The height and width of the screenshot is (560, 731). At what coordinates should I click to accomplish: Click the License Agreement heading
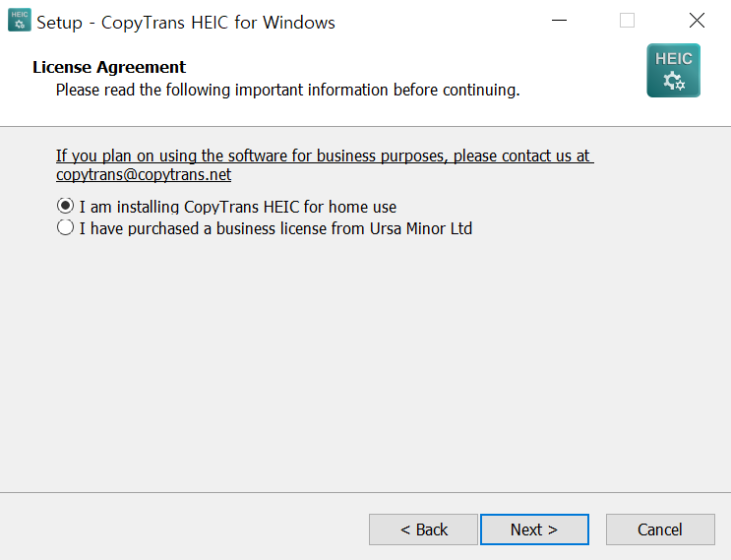coord(109,67)
